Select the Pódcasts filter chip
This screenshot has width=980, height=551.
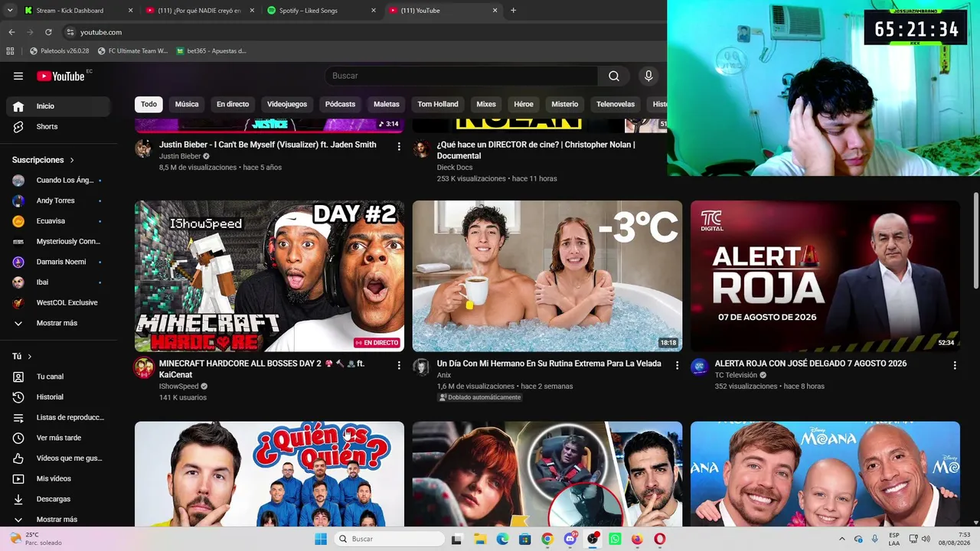tap(340, 104)
